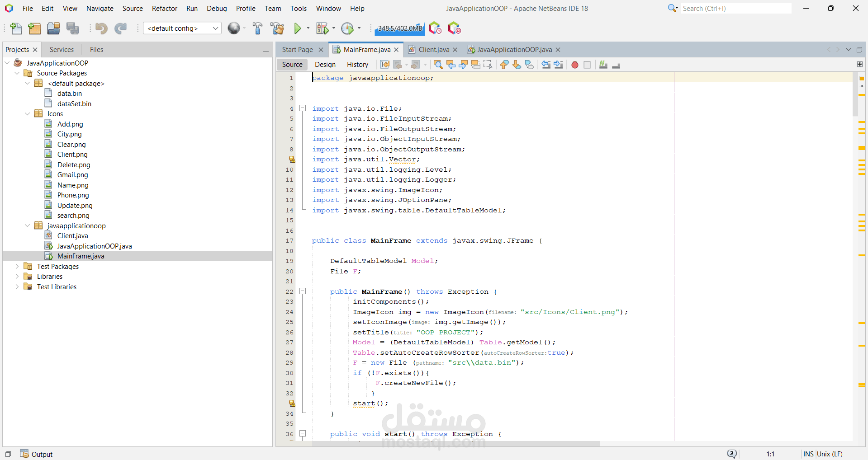Toggle Highlight Search icon in editor toolbar
Image resolution: width=868 pixels, height=460 pixels.
point(475,65)
